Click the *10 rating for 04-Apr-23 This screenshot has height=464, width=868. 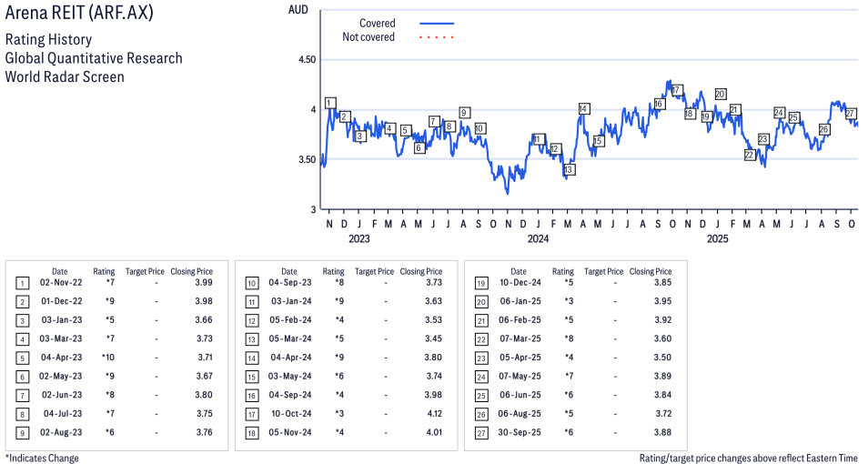pos(107,358)
